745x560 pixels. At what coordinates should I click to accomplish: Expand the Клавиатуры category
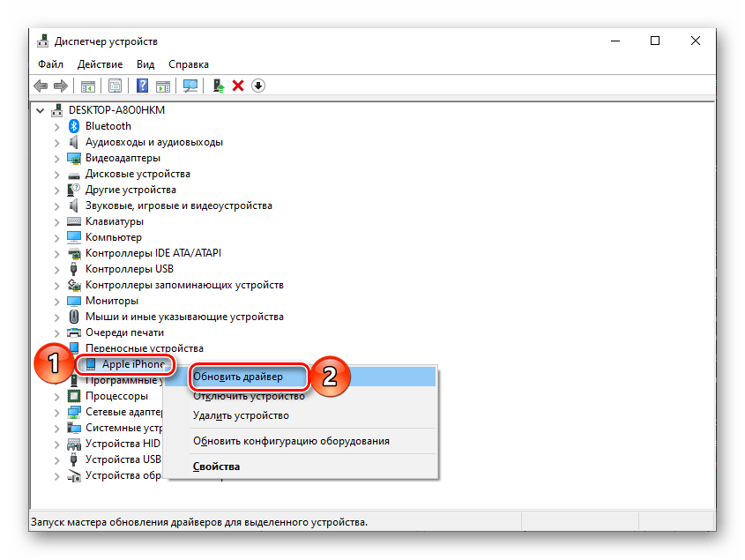[x=57, y=222]
